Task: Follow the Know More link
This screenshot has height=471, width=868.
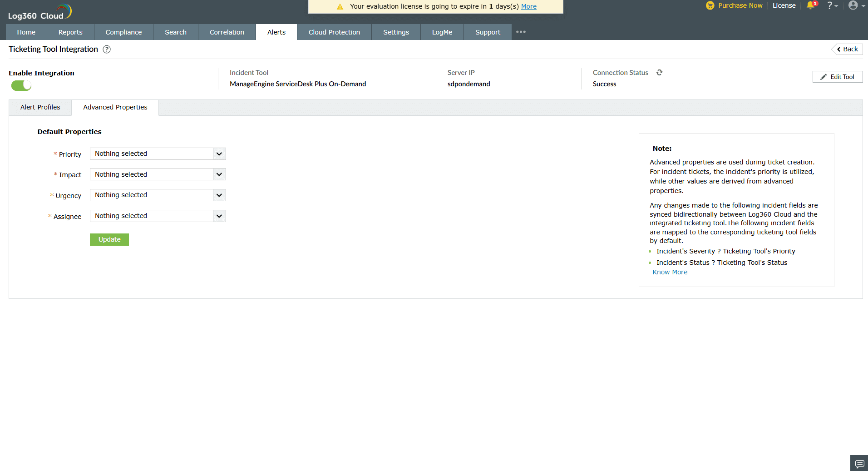Action: [670, 272]
